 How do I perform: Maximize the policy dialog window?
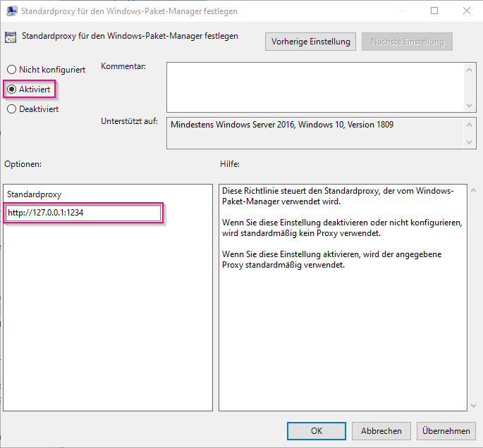click(x=434, y=11)
